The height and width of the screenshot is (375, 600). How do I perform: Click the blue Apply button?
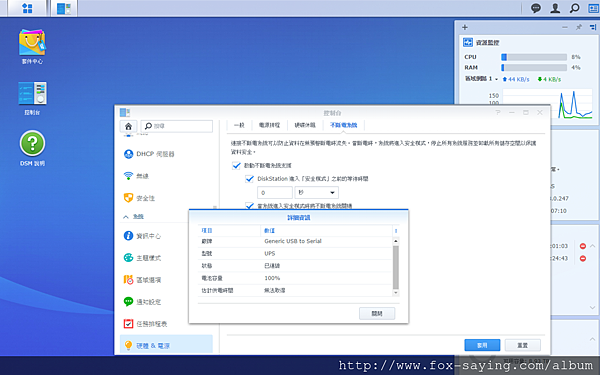click(482, 345)
